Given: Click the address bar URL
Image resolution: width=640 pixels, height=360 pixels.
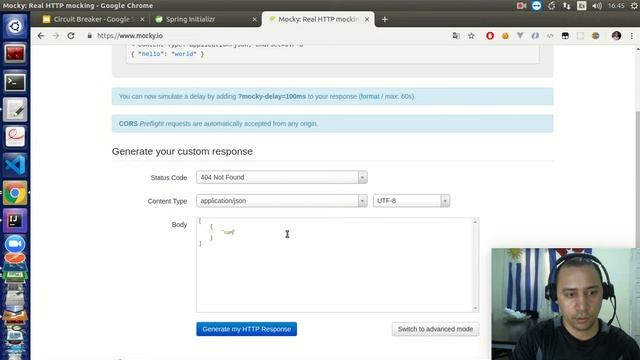Looking at the screenshot, I should 130,36.
